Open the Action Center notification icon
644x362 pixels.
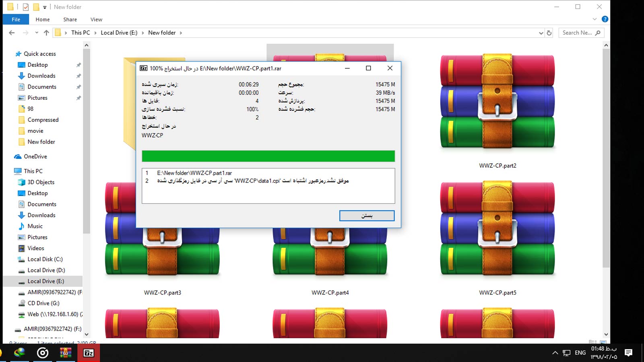tap(628, 353)
